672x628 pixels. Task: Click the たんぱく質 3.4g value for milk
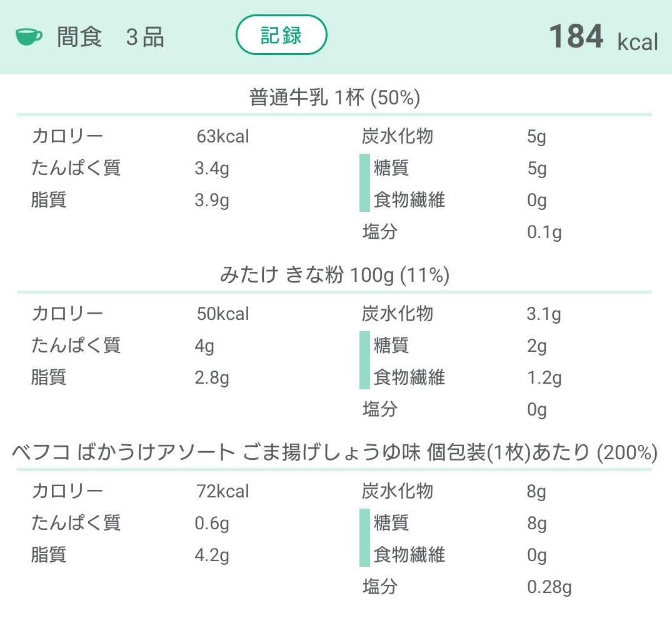pos(212,168)
